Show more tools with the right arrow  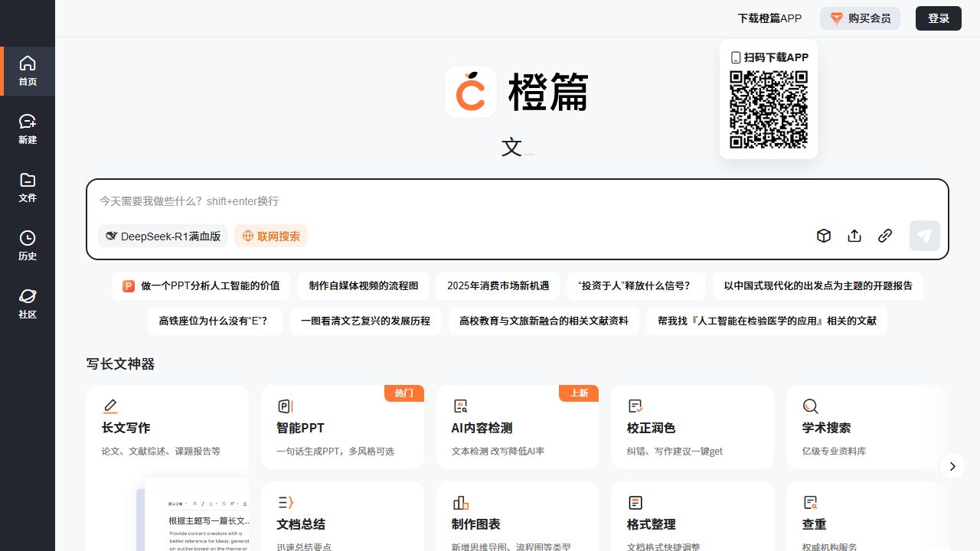tap(952, 466)
